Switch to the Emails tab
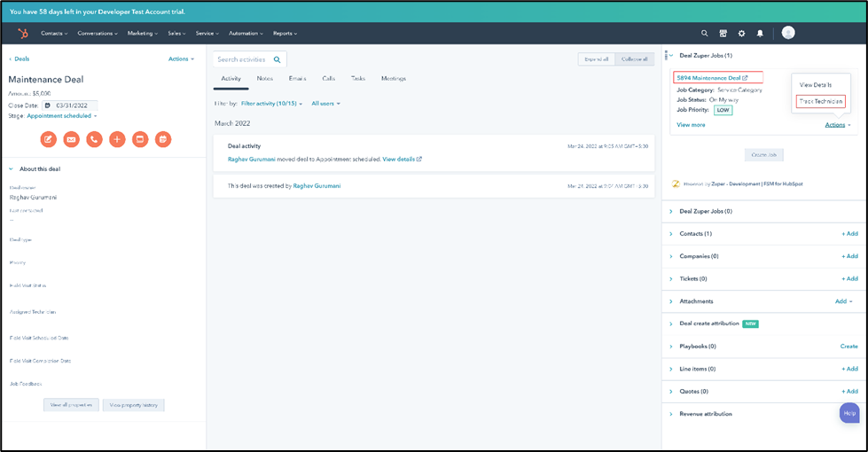The height and width of the screenshot is (452, 868). 297,79
